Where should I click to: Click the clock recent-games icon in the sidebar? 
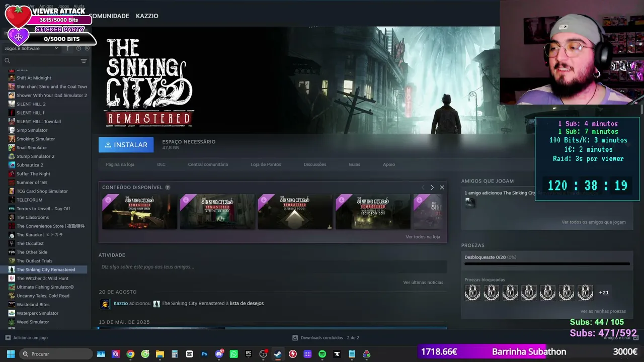(78, 48)
